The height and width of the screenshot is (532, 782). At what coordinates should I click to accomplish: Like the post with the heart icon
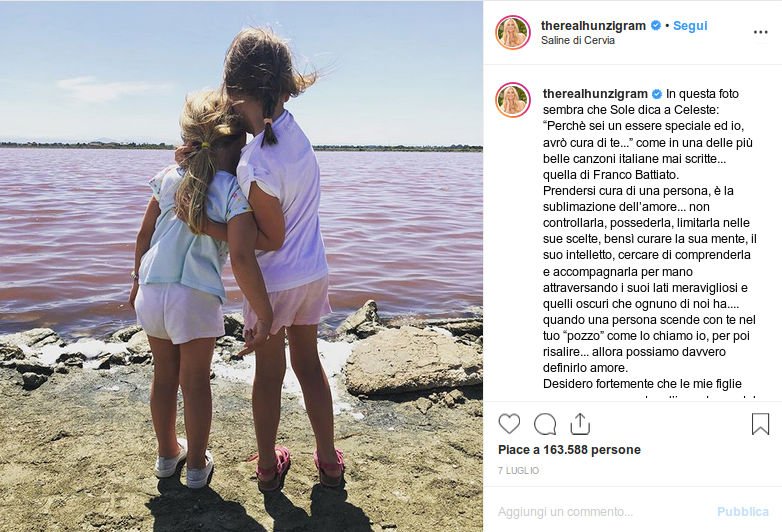point(509,424)
